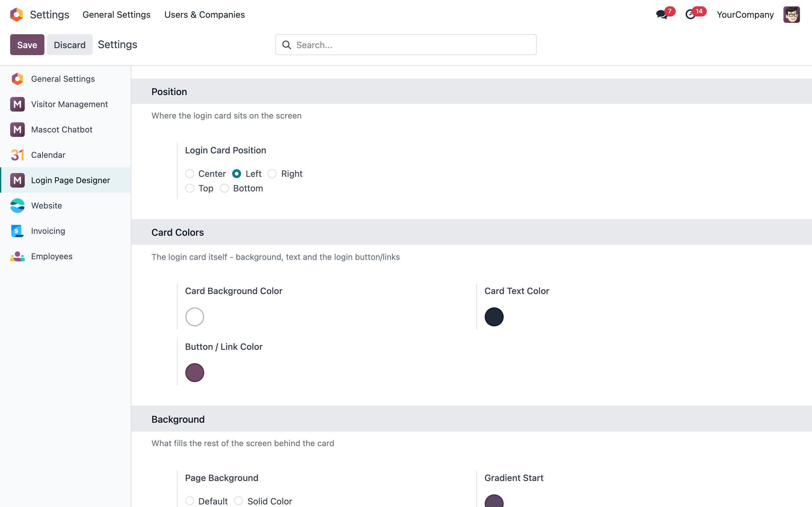Select the Right card position radio
Viewport: 812px width, 507px height.
[272, 174]
